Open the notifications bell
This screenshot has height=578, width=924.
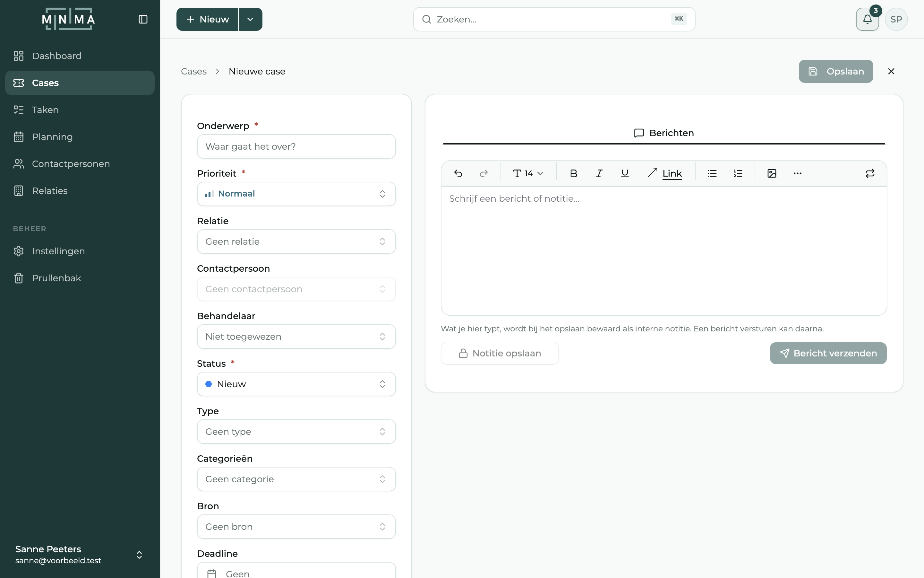click(867, 19)
